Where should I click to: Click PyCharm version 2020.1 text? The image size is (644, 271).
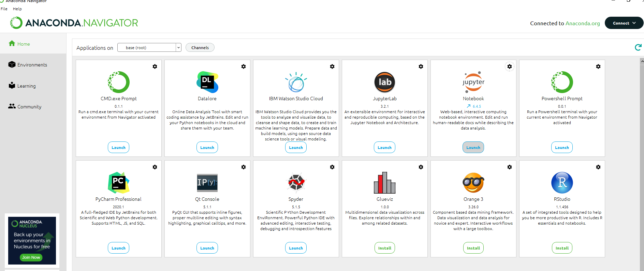coord(118,207)
